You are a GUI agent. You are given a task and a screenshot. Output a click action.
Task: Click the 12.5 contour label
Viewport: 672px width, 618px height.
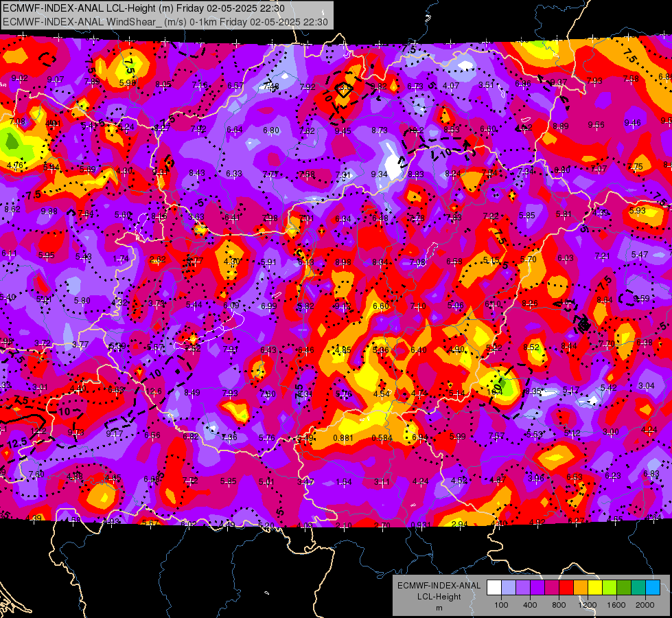click(17, 443)
